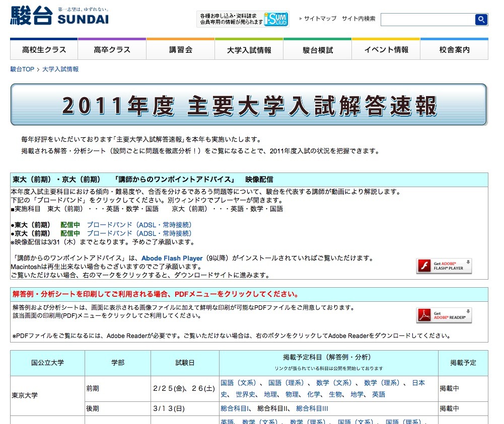
Task: Open the 校舎案内 tab
Action: point(454,50)
